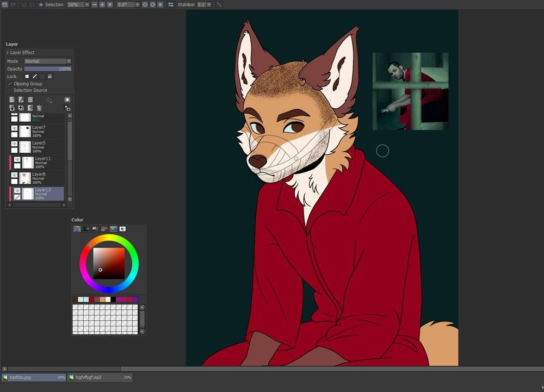Toggle the HSV slider panel icon

tap(95, 229)
